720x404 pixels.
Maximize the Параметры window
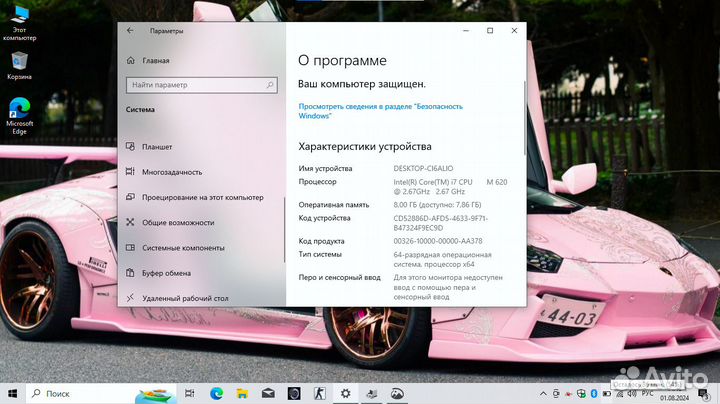click(x=490, y=30)
